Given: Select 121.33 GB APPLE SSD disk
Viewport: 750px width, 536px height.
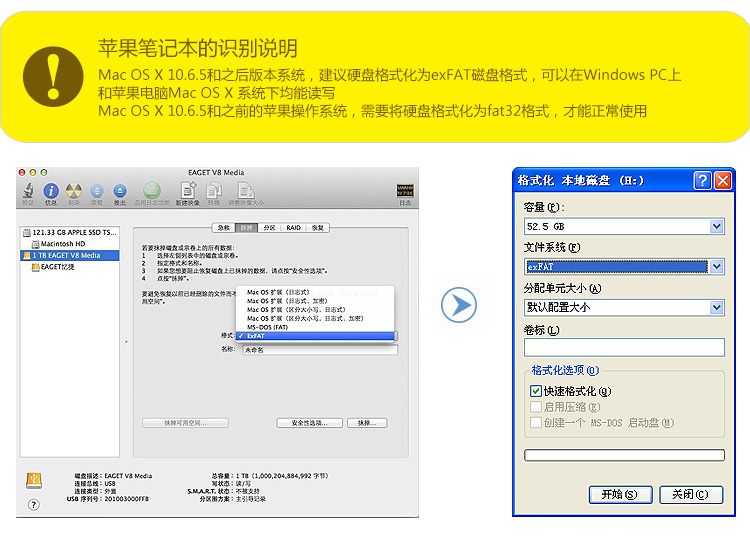Looking at the screenshot, I should point(70,232).
